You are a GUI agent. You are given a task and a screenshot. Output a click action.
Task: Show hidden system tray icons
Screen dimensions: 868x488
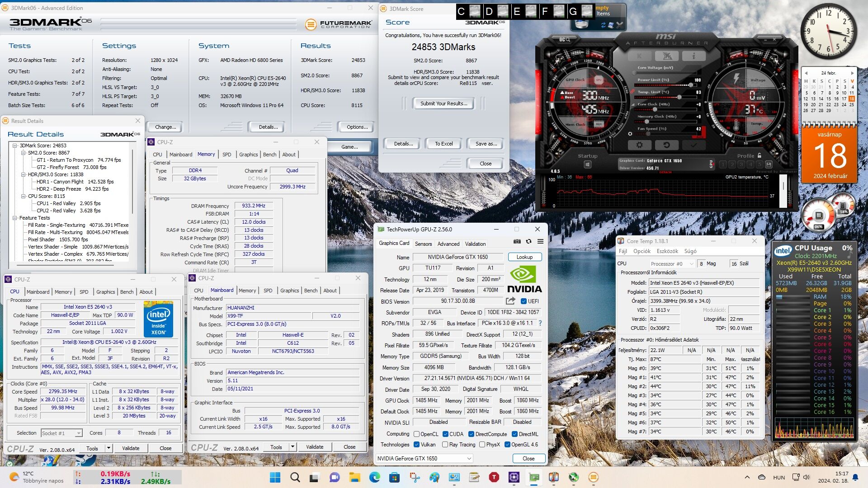[x=747, y=477]
